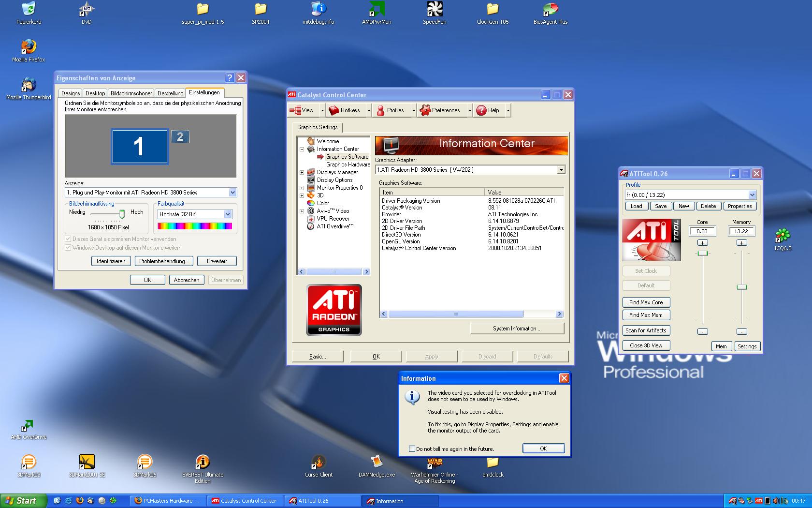Click Find Max Core button

646,302
